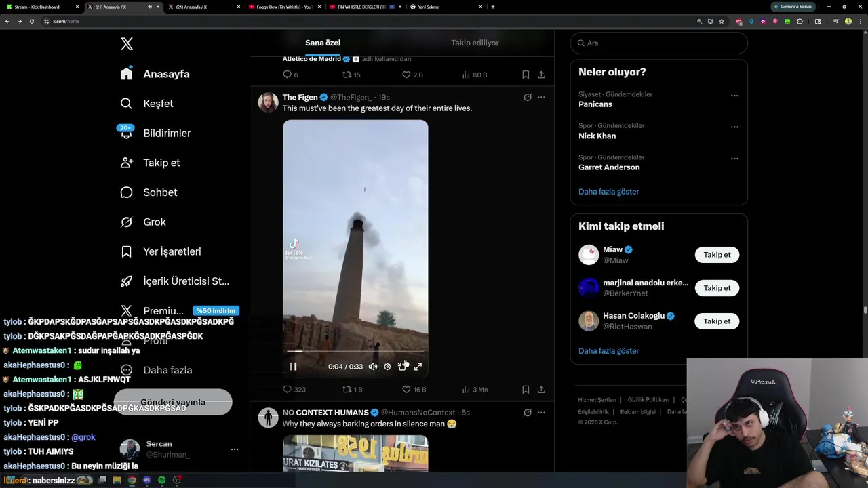This screenshot has width=868, height=488.
Task: Like the Atlético de Madrid post (2 B)
Action: 412,75
